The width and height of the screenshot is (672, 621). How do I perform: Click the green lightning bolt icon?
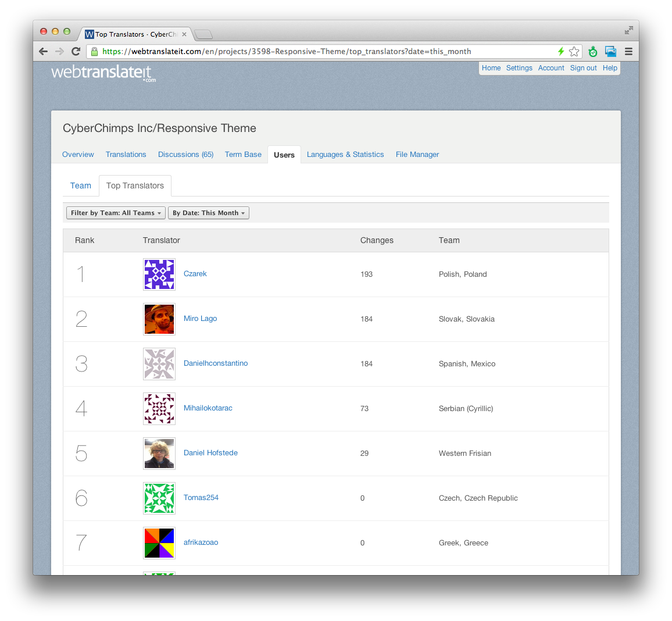pyautogui.click(x=561, y=51)
